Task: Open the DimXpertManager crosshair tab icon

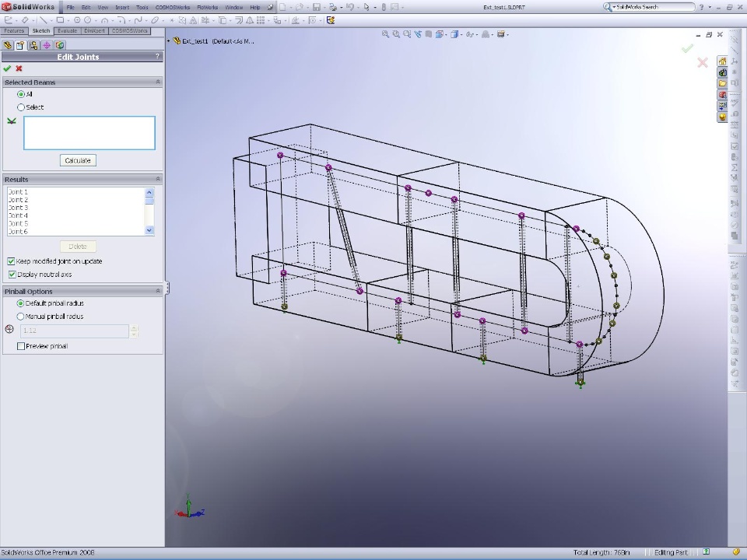Action: click(46, 45)
